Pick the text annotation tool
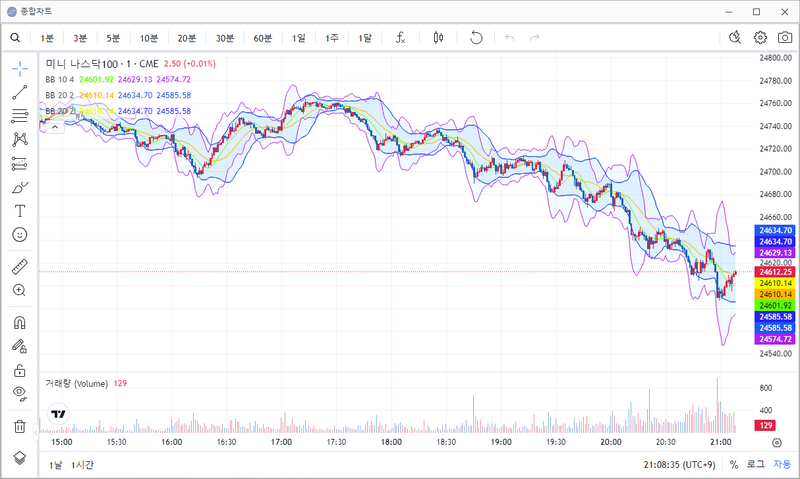The image size is (800, 479). tap(19, 211)
